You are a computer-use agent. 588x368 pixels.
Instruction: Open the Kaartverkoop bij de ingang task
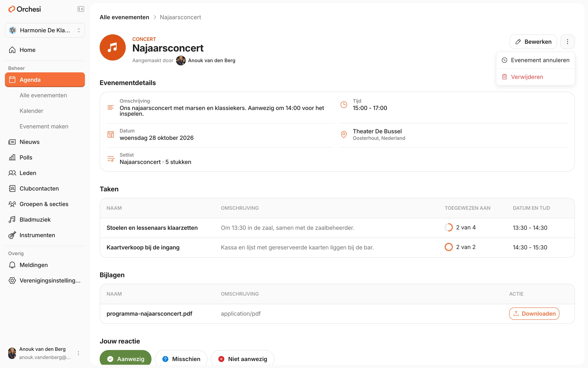pos(143,248)
